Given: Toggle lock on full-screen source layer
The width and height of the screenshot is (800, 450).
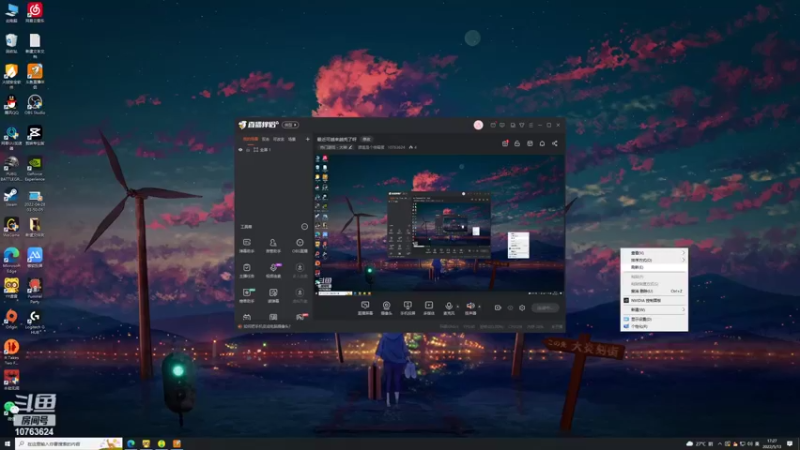Looking at the screenshot, I should [248, 150].
